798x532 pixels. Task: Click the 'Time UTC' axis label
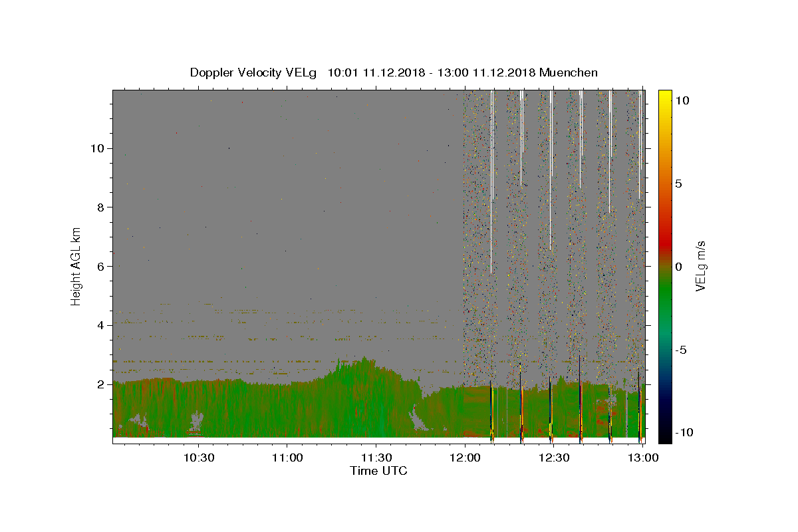point(378,471)
